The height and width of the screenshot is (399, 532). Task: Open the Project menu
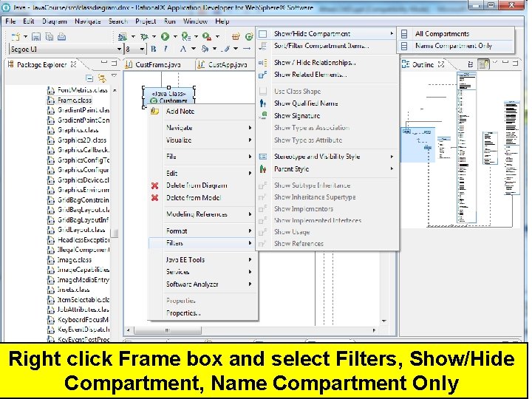coord(146,21)
